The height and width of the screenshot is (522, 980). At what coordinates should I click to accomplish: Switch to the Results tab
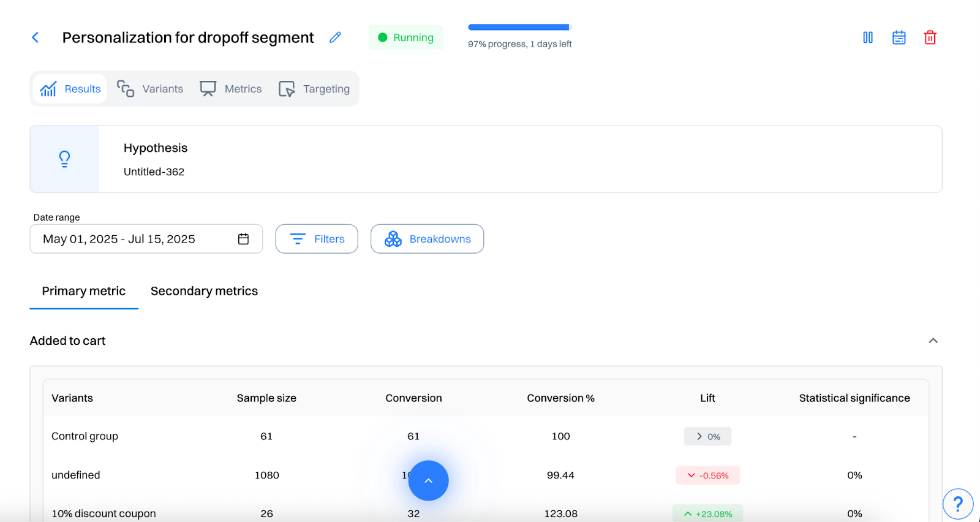[70, 89]
